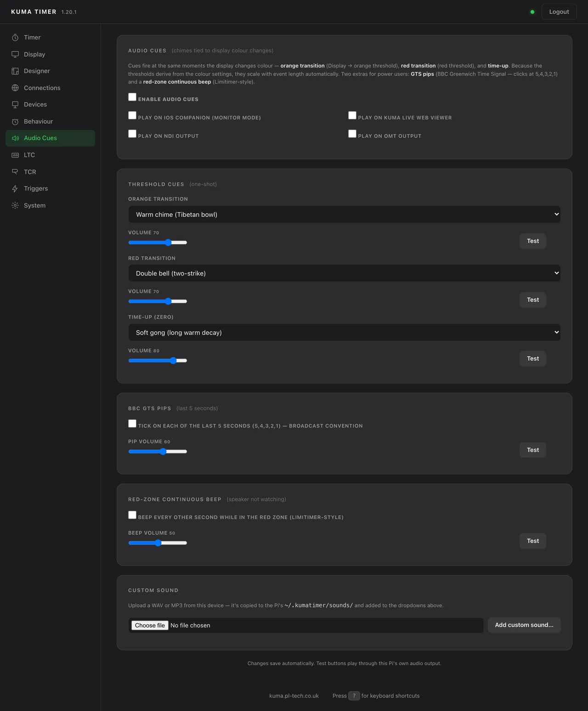Click the Red Transition volume slider
Viewport: 588px width, 711px height.
158,301
